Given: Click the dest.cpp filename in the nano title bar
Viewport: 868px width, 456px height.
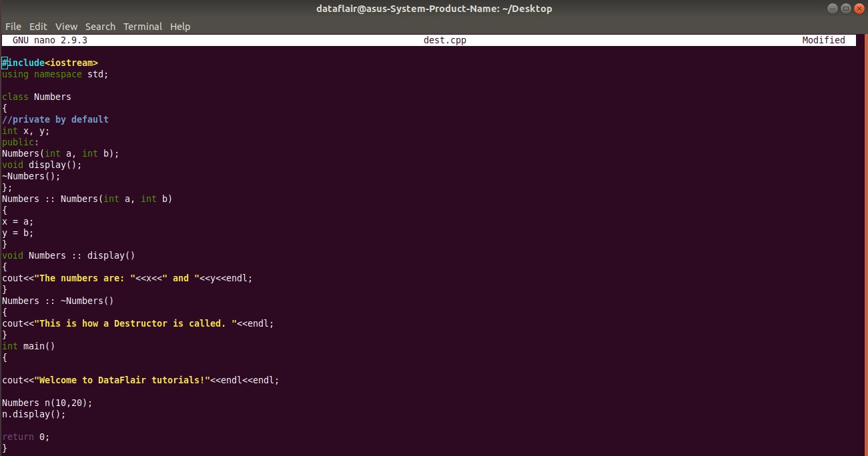Looking at the screenshot, I should [445, 40].
